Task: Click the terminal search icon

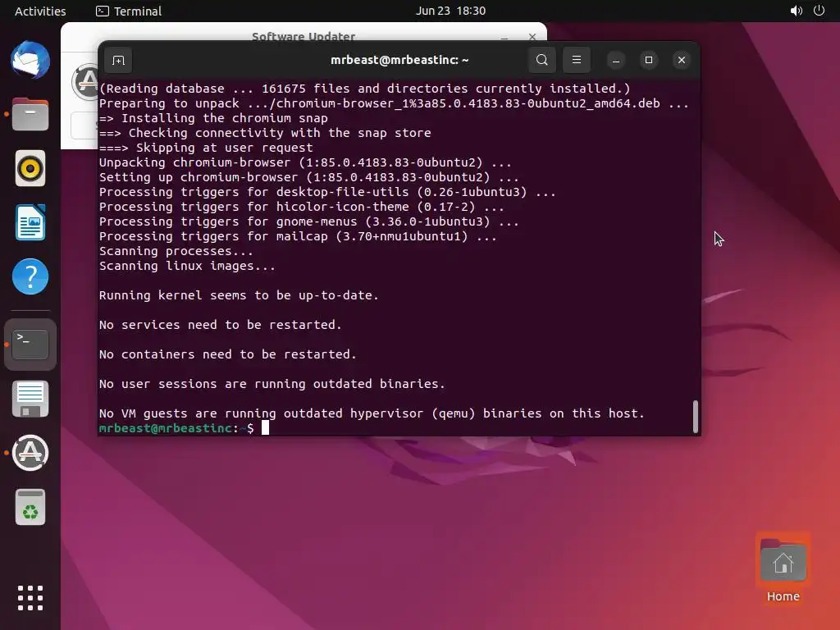Action: pos(542,60)
